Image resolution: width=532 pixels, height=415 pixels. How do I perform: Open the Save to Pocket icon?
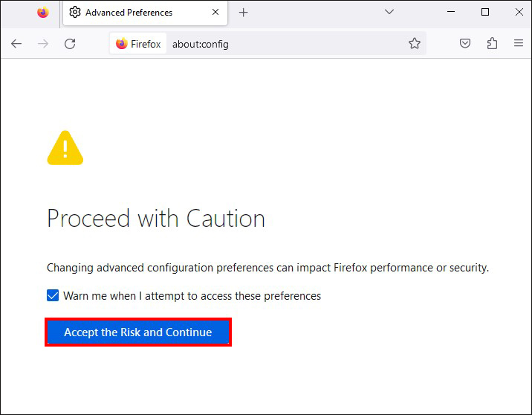coord(465,44)
